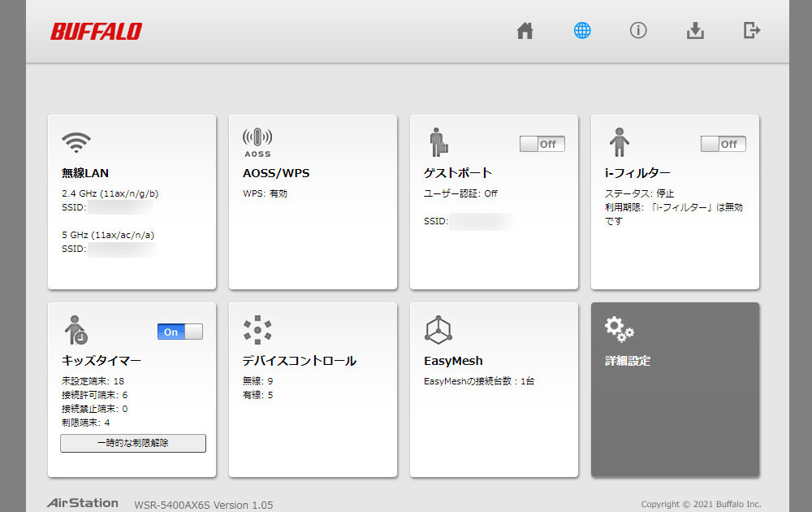Click the i-Filter person icon
The height and width of the screenshot is (512, 812).
point(620,142)
